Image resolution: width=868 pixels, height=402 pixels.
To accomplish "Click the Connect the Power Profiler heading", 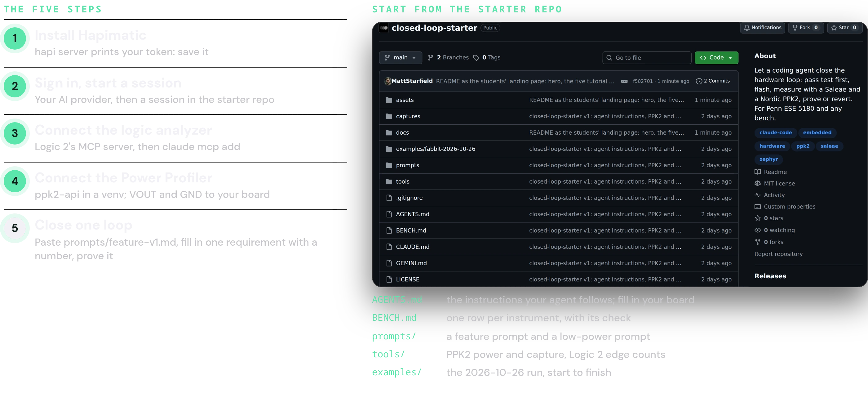I will pos(123,178).
